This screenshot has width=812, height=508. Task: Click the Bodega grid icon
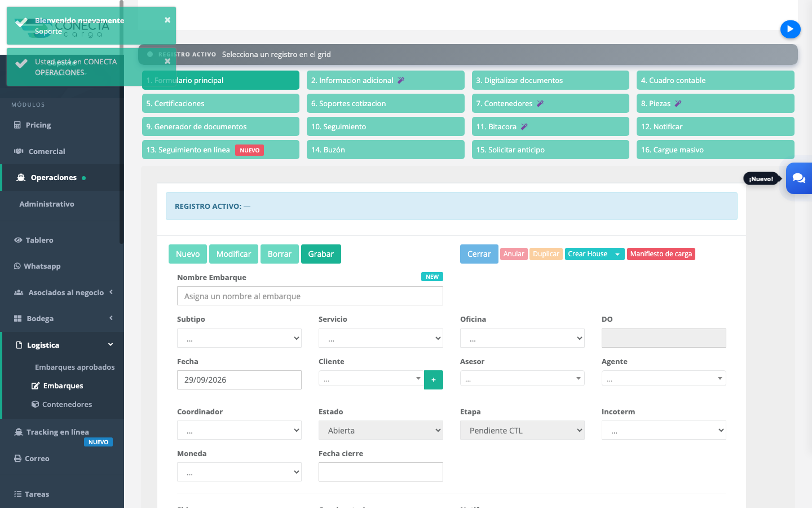click(17, 318)
